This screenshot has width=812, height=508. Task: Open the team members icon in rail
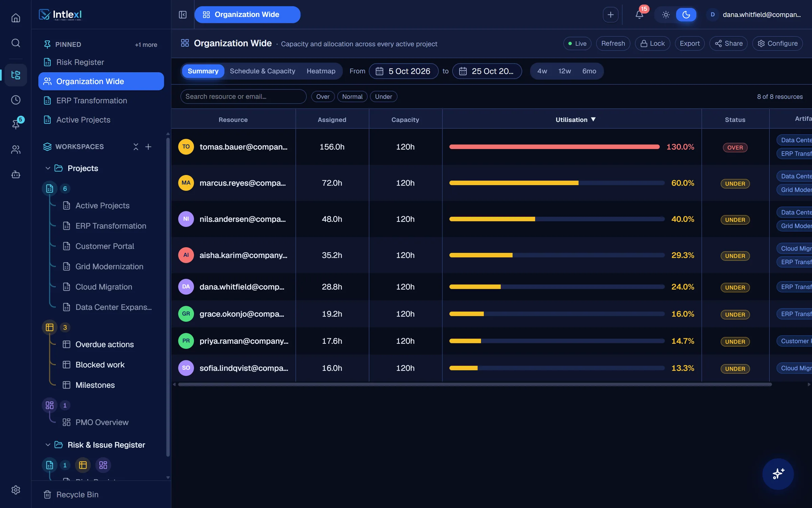tap(16, 149)
